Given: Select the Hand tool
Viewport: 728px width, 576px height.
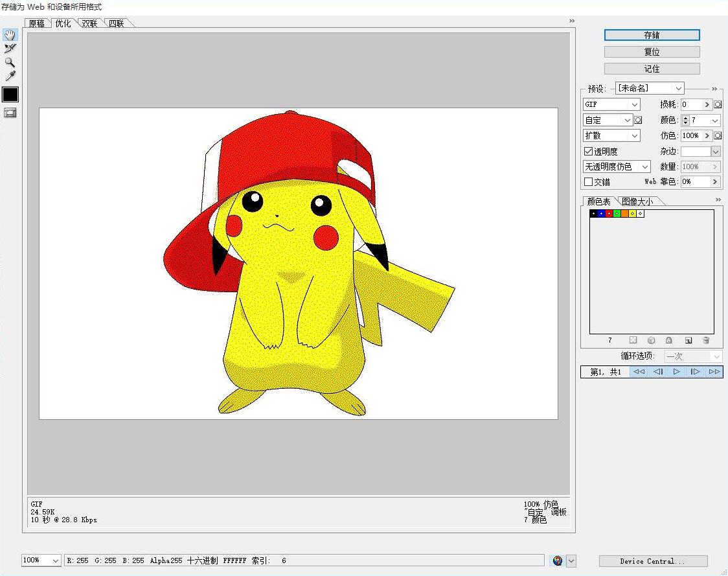Looking at the screenshot, I should pos(10,35).
